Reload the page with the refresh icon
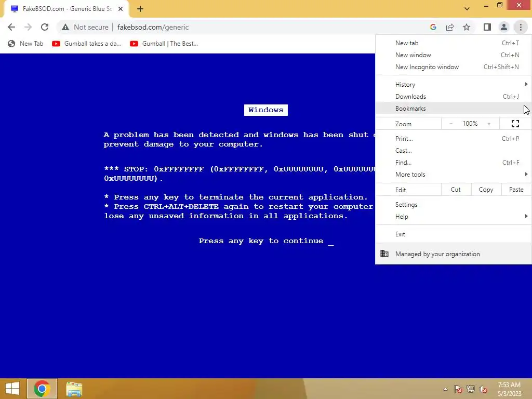Viewport: 532px width, 399px height. point(45,27)
